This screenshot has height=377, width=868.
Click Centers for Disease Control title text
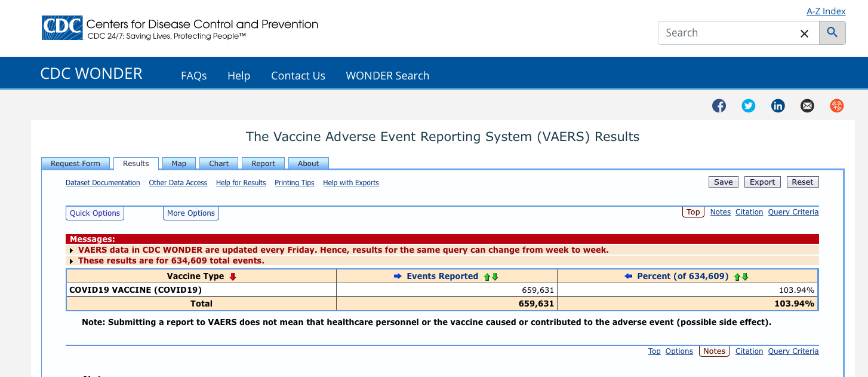(x=202, y=24)
